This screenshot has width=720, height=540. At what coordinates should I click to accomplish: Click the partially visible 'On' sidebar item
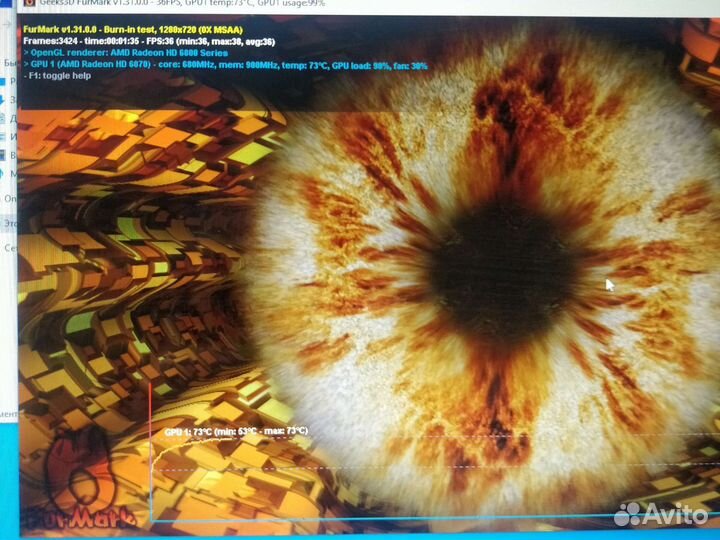click(x=9, y=198)
